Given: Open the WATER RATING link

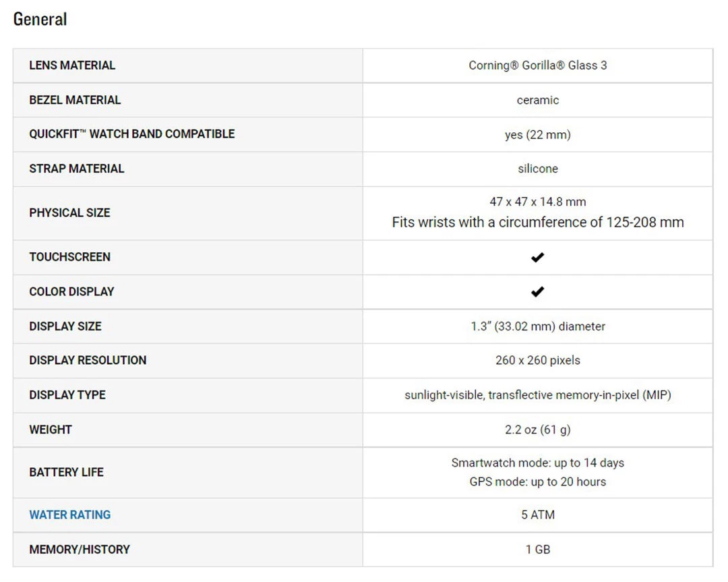Looking at the screenshot, I should click(x=69, y=515).
